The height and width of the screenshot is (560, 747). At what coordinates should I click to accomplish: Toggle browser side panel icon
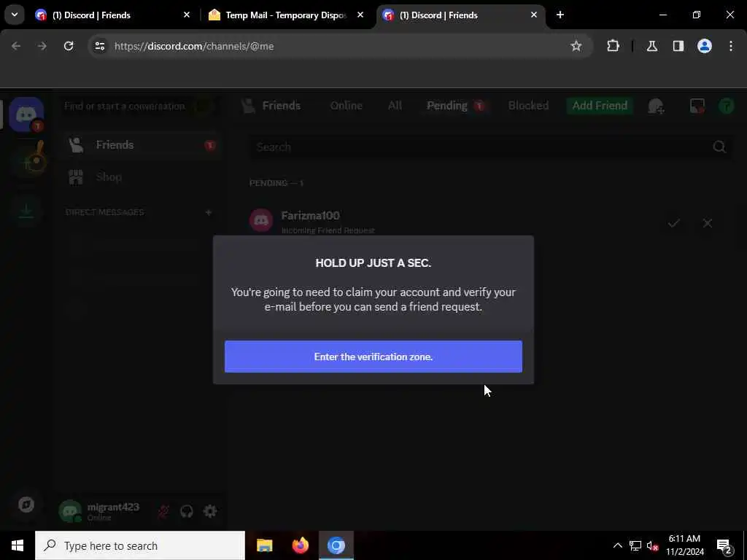point(678,46)
